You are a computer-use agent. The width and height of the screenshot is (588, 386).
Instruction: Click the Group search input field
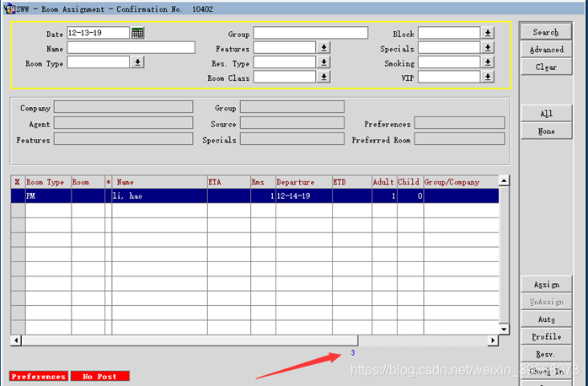[311, 33]
